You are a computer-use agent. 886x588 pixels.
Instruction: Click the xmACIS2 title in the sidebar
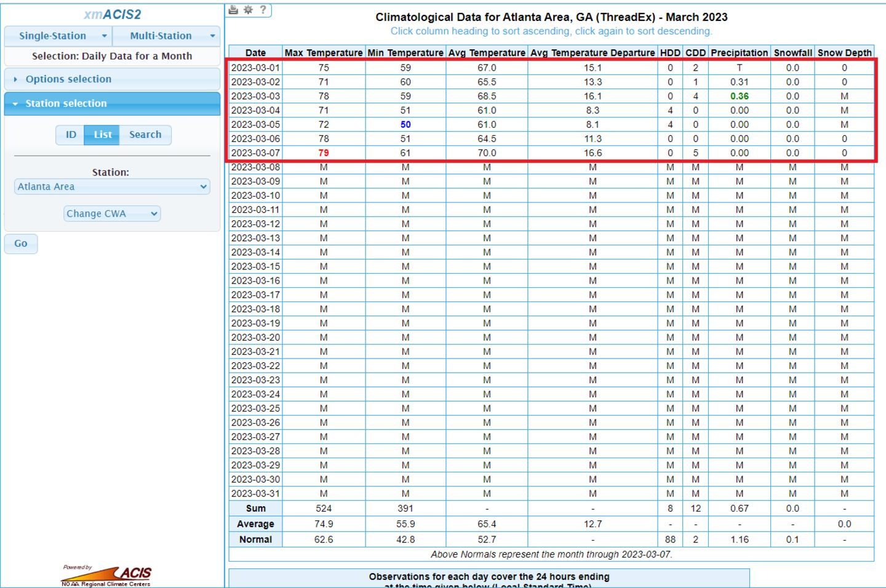click(112, 15)
